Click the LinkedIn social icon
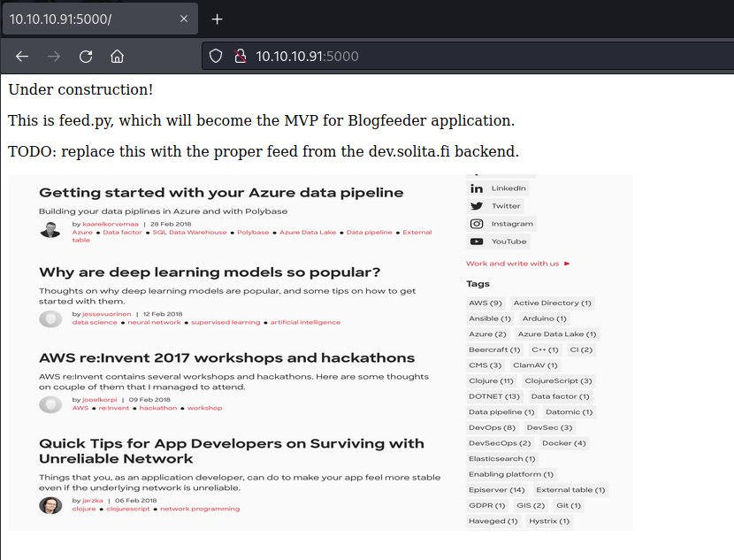The image size is (734, 560). (477, 188)
